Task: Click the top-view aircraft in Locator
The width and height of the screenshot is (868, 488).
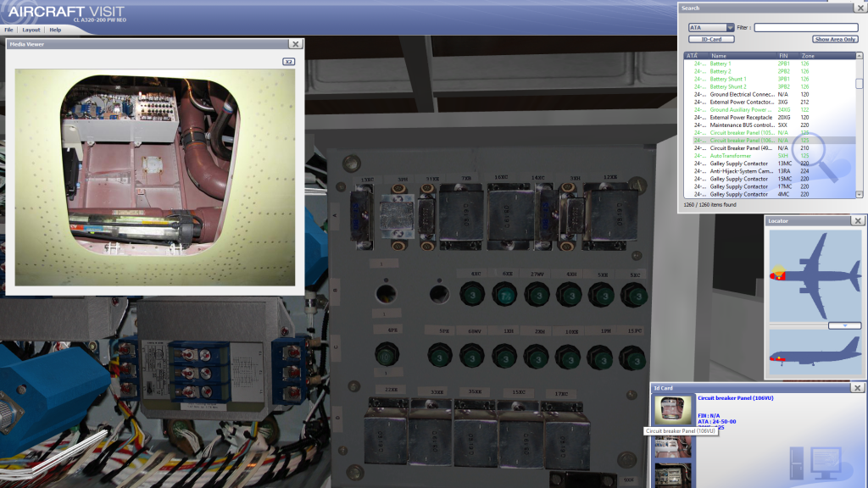Action: pyautogui.click(x=815, y=275)
